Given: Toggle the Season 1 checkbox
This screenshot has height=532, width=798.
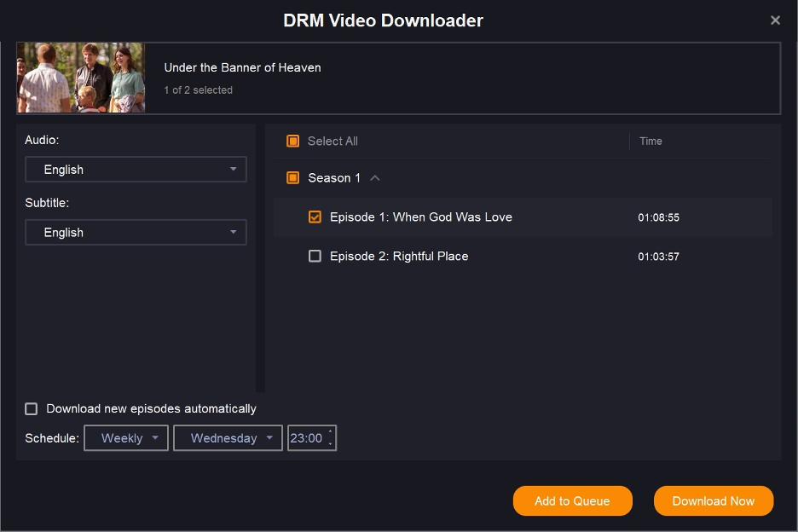Looking at the screenshot, I should (x=293, y=177).
